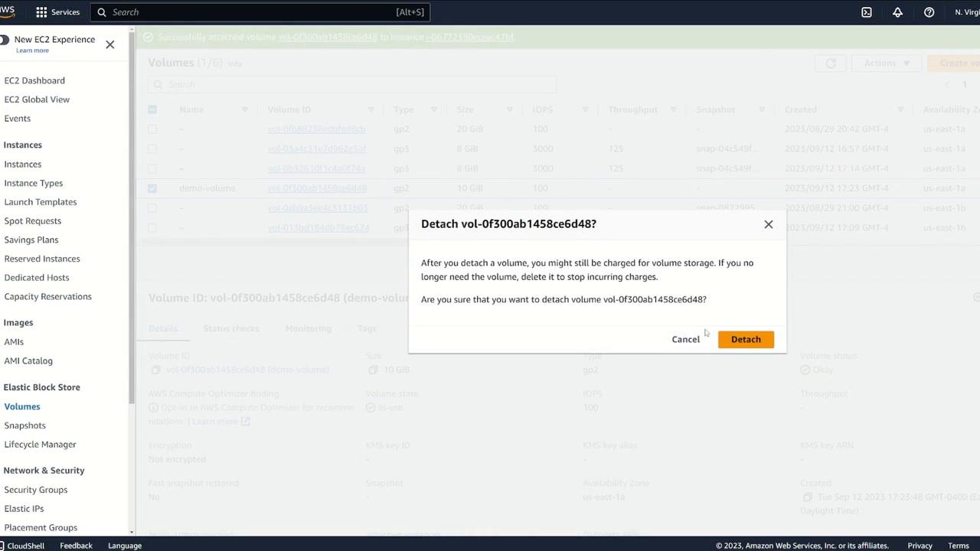Switch to the Monitoring tab
The image size is (980, 551).
pos(309,328)
